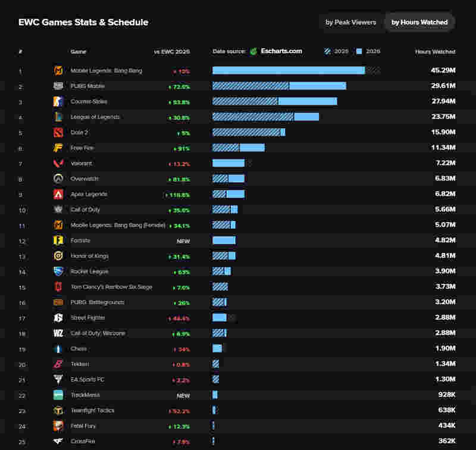Click the 23.75M hours watched value

443,117
